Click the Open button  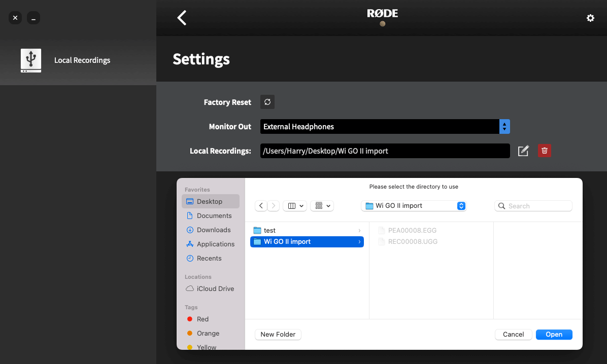click(x=554, y=334)
